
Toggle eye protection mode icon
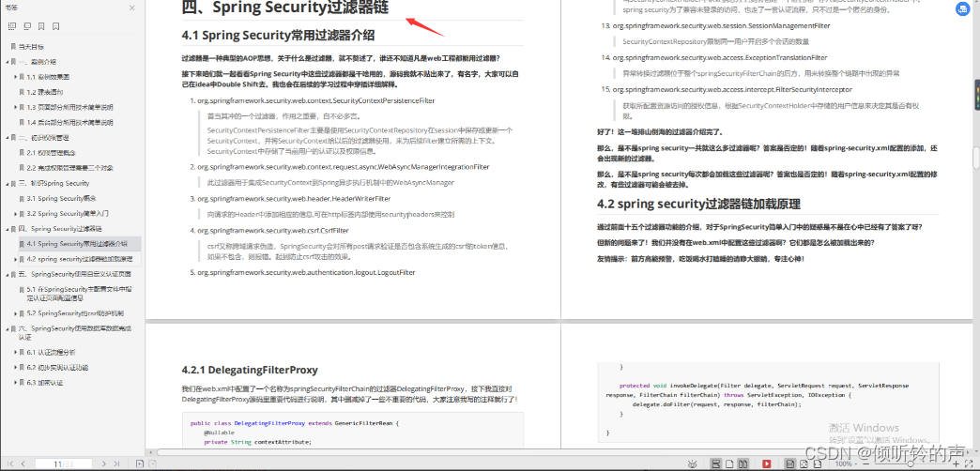click(x=693, y=464)
